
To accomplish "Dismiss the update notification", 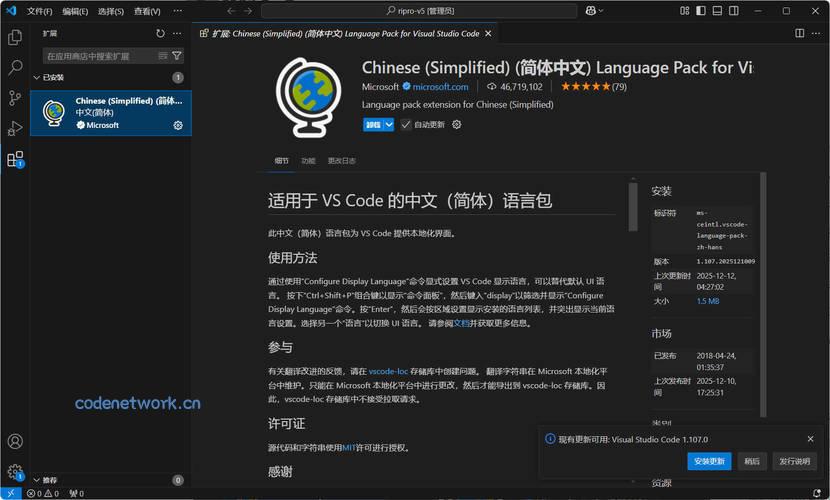I will coord(810,439).
